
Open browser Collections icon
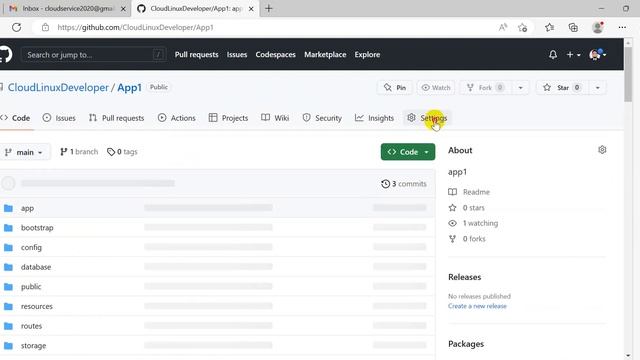(x=573, y=27)
